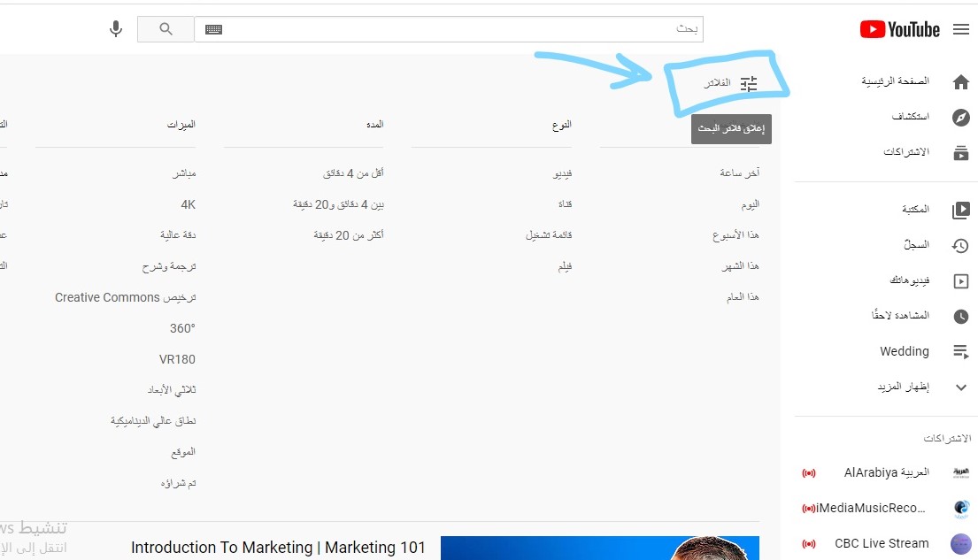Click the microphone voice search icon

tap(115, 29)
